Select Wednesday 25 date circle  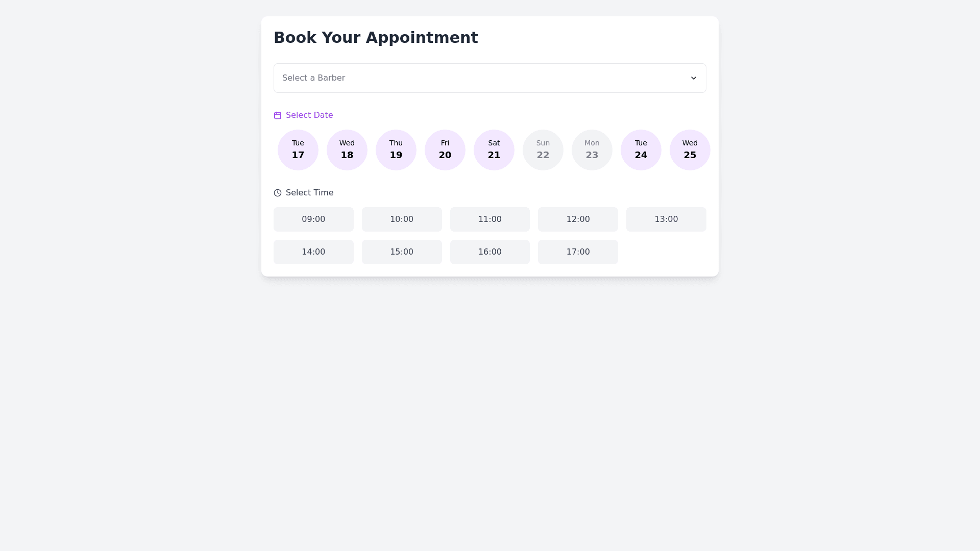click(690, 150)
